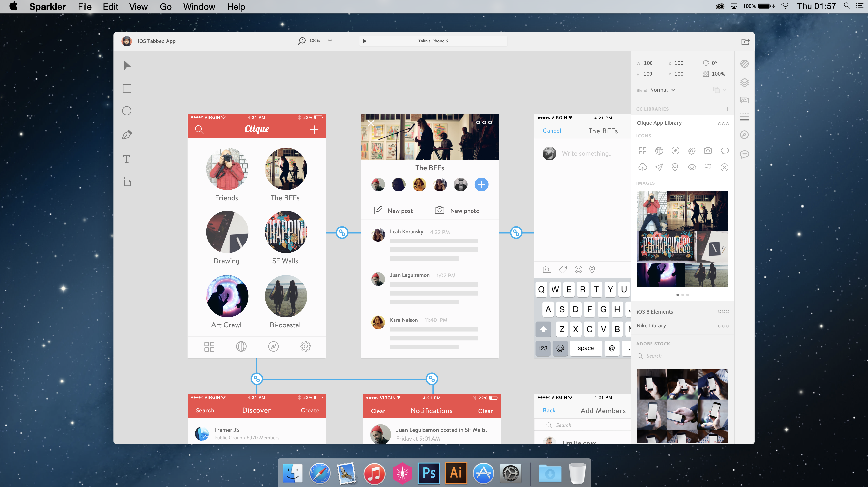This screenshot has width=868, height=487.
Task: Open the comments panel icon
Action: 744,154
